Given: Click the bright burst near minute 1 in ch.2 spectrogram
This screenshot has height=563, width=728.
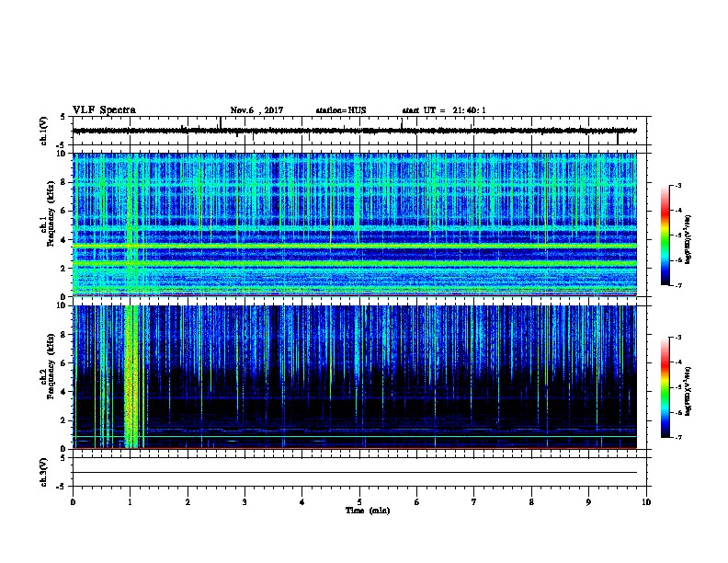Looking at the screenshot, I should [x=131, y=376].
